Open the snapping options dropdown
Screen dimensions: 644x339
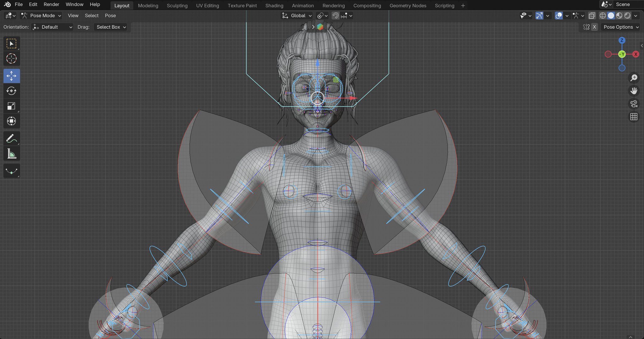pyautogui.click(x=347, y=15)
